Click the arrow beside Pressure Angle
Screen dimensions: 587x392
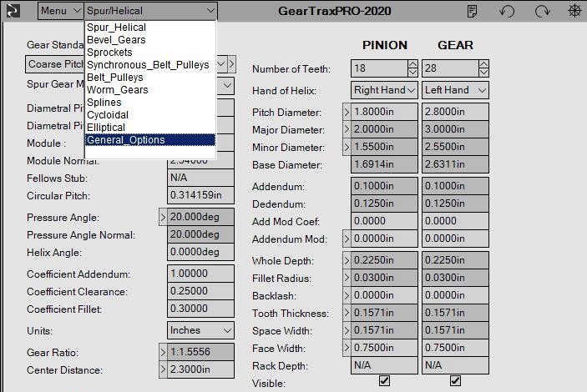pos(163,218)
